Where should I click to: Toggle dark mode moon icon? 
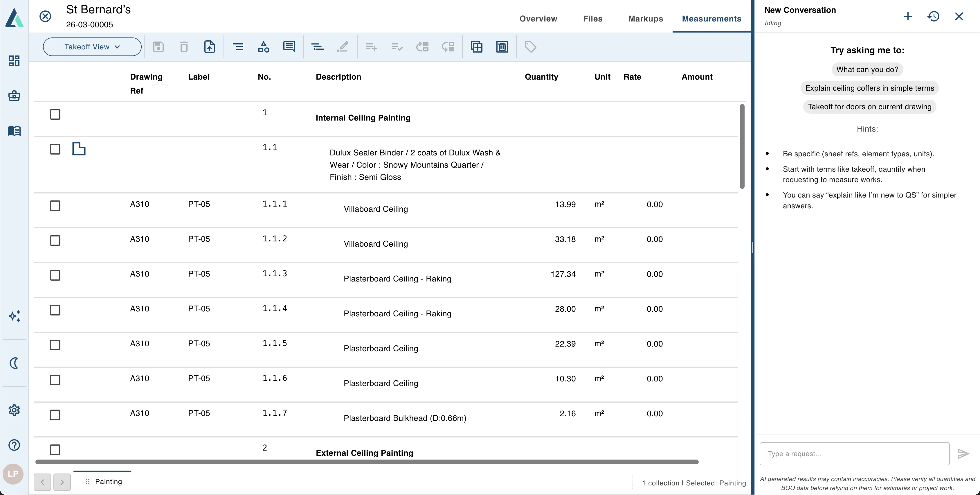14,363
